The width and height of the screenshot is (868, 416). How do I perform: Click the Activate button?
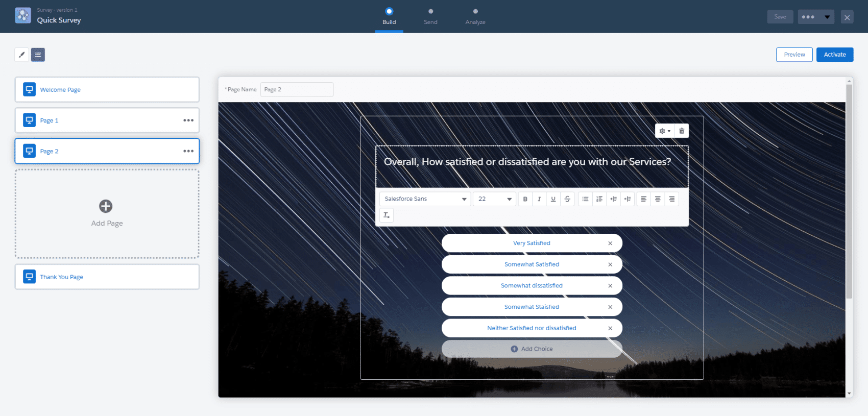[x=834, y=55]
